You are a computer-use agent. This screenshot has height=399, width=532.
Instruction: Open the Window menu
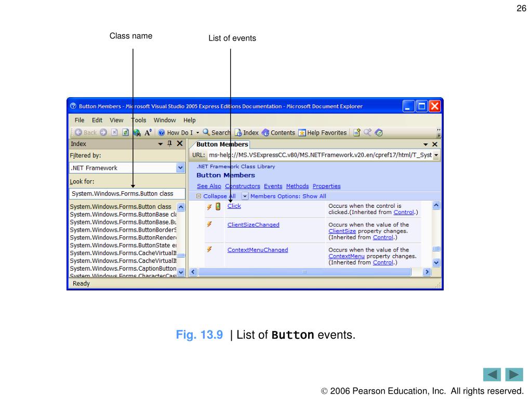[165, 120]
